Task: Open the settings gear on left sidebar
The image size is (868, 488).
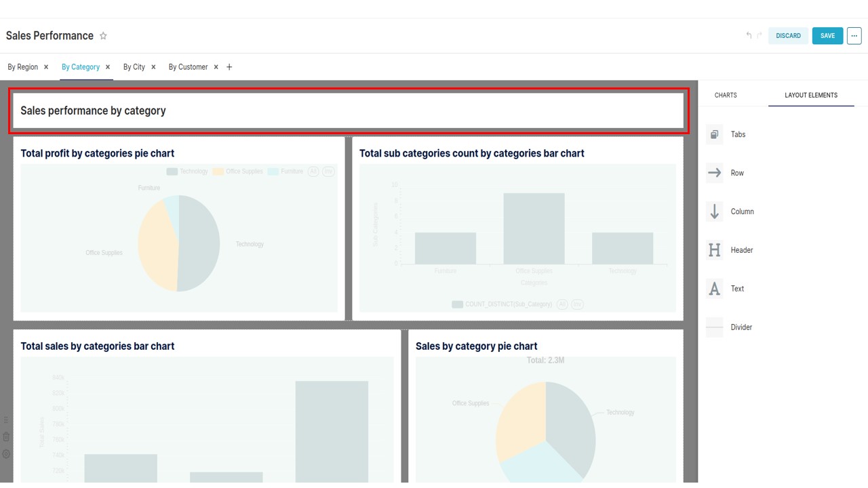Action: click(6, 453)
